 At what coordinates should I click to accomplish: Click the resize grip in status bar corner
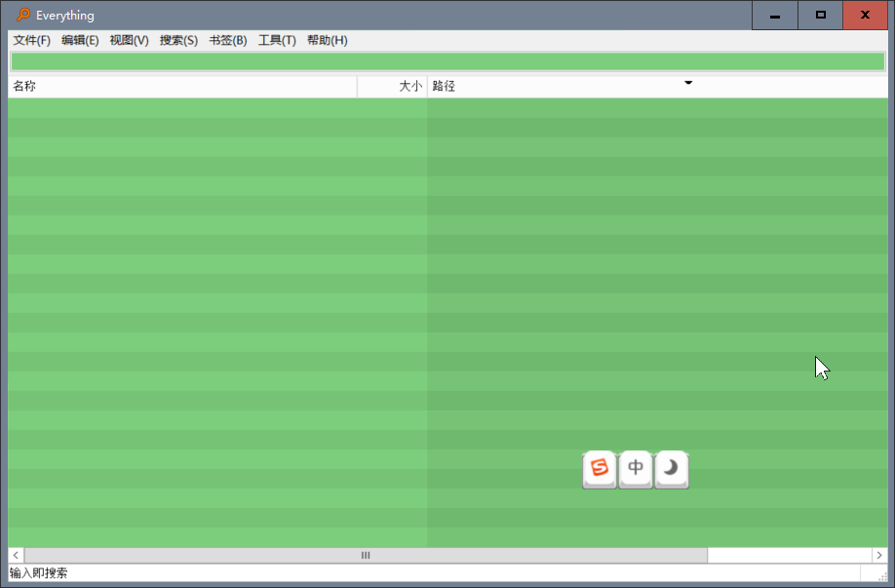[x=882, y=575]
